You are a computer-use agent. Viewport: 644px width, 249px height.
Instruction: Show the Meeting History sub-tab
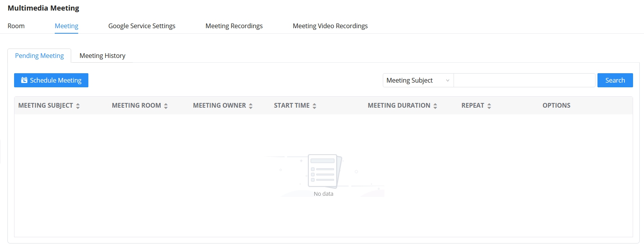click(x=102, y=56)
